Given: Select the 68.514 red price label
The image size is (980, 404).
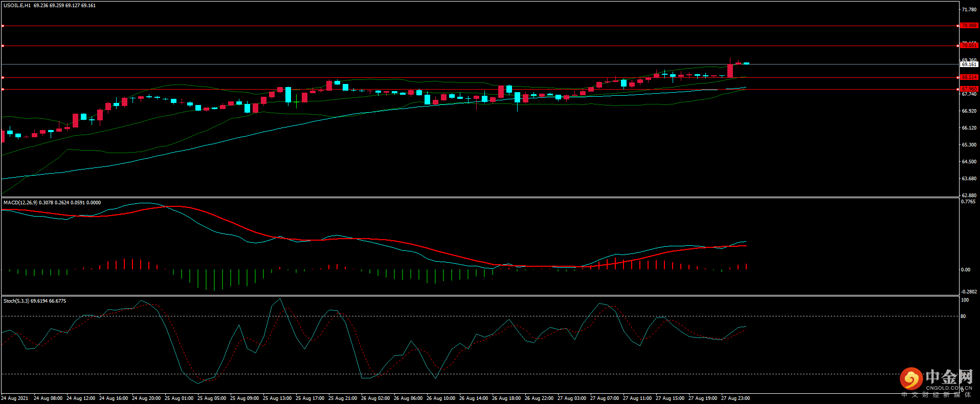Looking at the screenshot, I should [969, 77].
